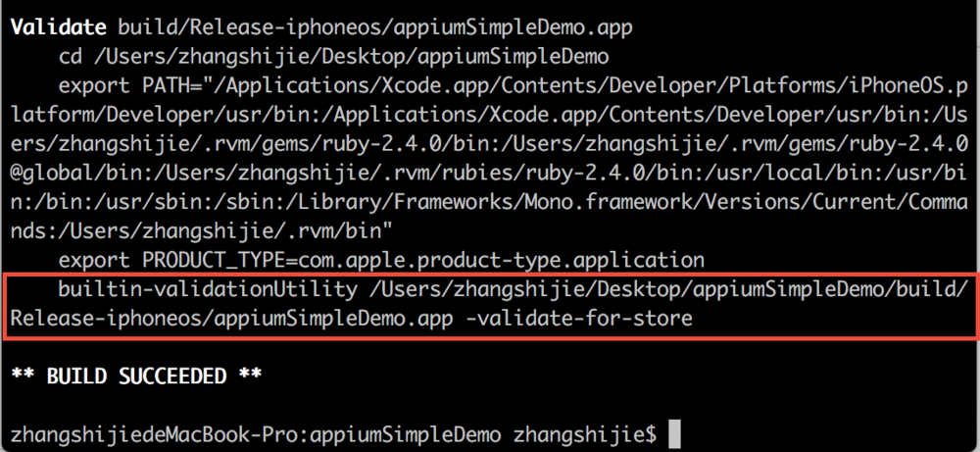Viewport: 980px width, 452px height.
Task: Click the build/Release-iphoneos/appiumSimpleDemo.app path on first line
Action: (375, 28)
